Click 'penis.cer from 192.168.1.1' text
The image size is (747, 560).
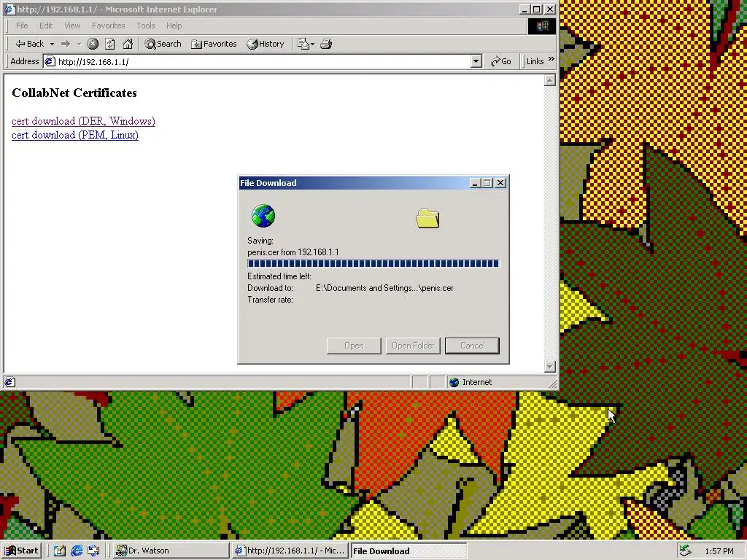(293, 252)
